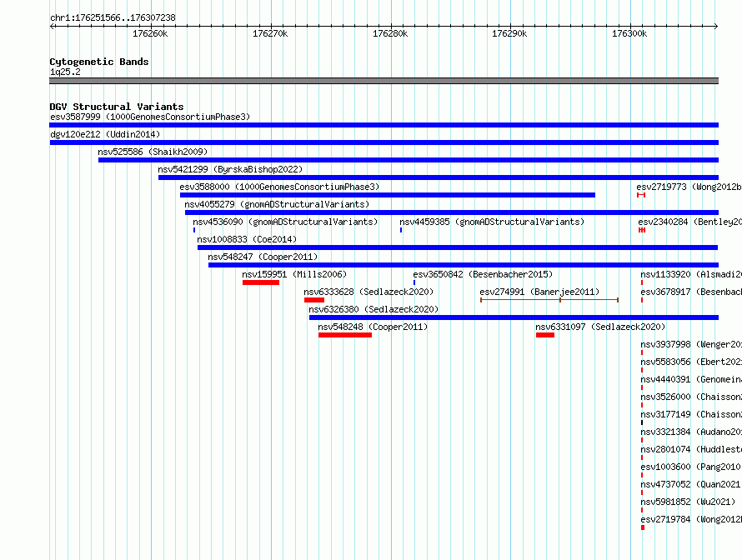Click the nsv1008833 (Coe2014) label
This screenshot has height=560, width=742.
[247, 239]
